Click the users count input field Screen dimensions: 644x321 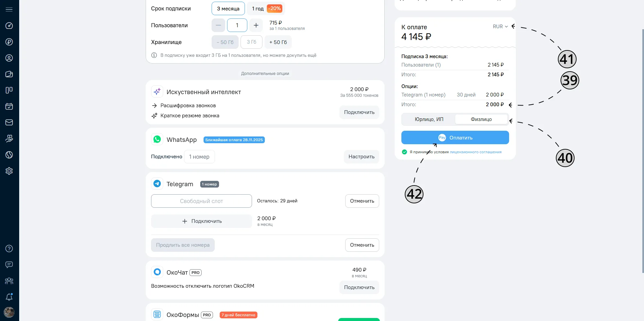pyautogui.click(x=237, y=25)
